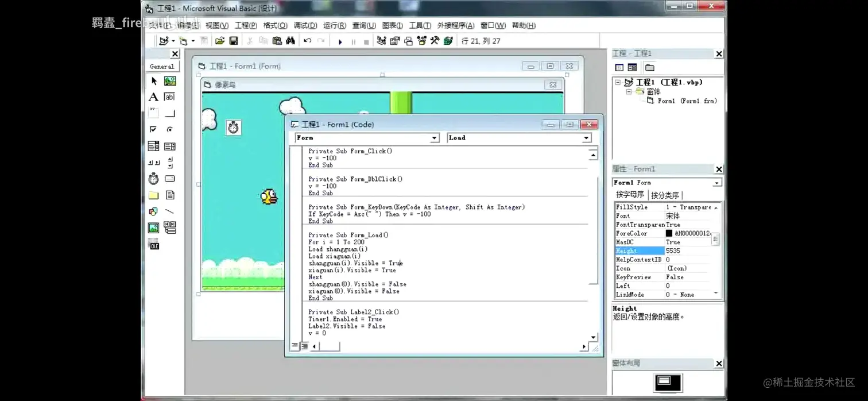Select the Frame control tool
The width and height of the screenshot is (868, 401).
click(x=153, y=113)
